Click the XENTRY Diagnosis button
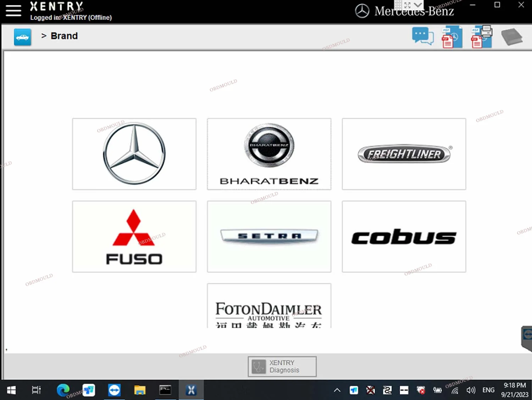Screen dimensions: 532x400 [x=282, y=366]
